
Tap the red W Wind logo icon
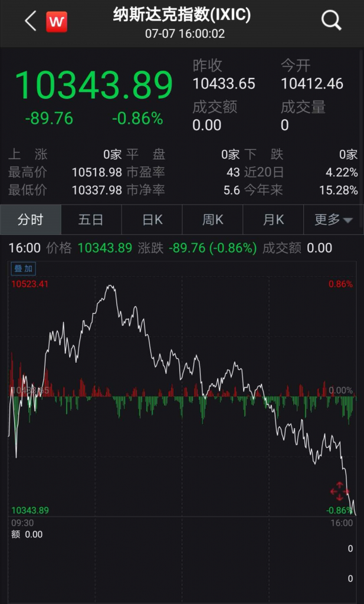pyautogui.click(x=57, y=22)
